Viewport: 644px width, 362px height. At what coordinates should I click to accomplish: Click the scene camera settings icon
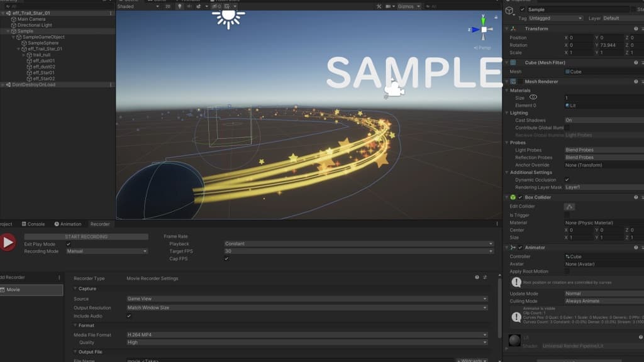point(387,6)
